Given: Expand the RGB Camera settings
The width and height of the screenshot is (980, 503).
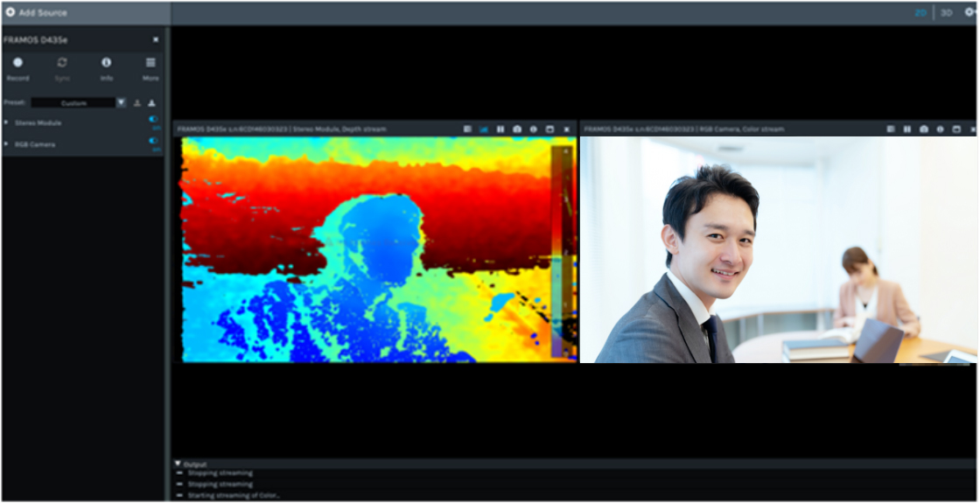Looking at the screenshot, I should (7, 144).
